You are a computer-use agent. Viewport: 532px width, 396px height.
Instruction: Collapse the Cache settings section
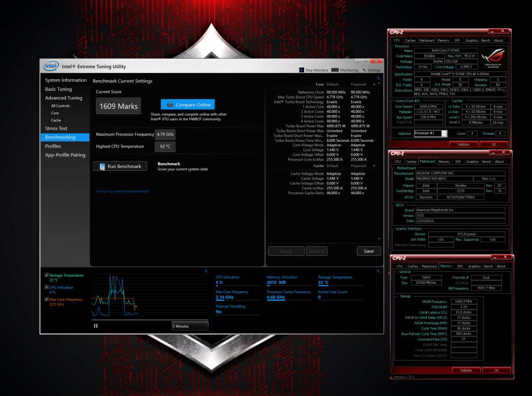374,166
